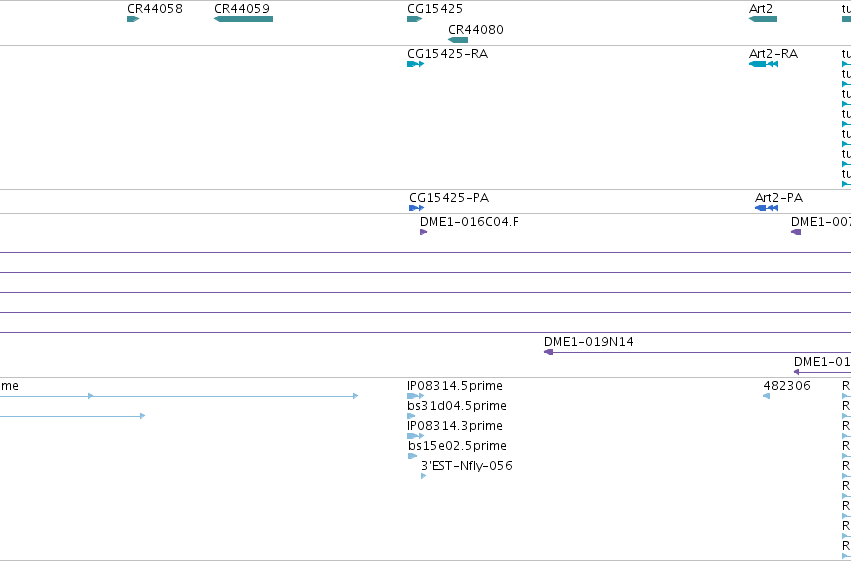Screen dimensions: 851x561
Task: Click the Art2-PA label
Action: pos(779,197)
